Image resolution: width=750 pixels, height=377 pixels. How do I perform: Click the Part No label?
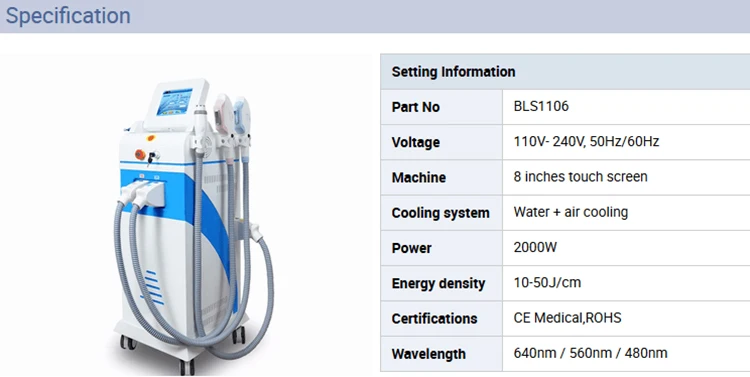(x=416, y=107)
